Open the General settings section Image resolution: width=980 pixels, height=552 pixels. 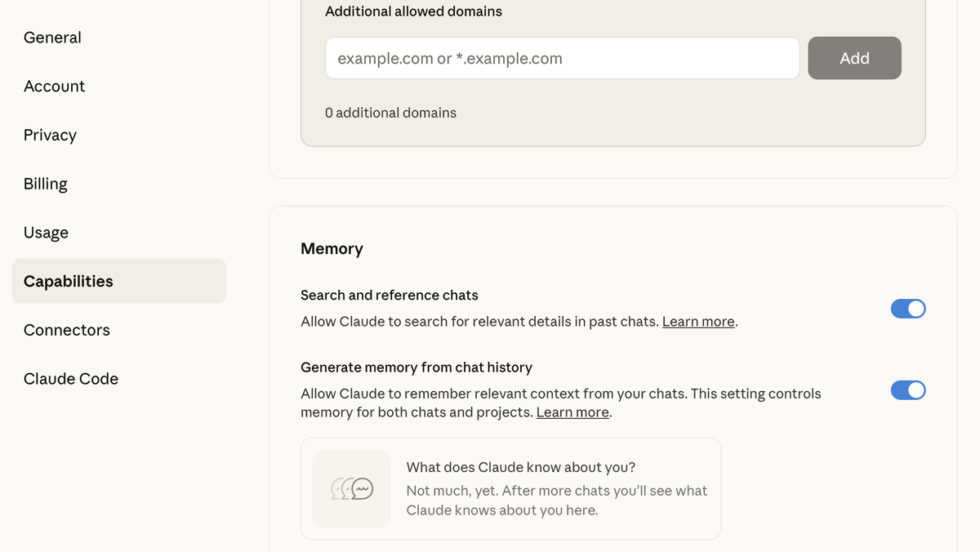pyautogui.click(x=52, y=37)
